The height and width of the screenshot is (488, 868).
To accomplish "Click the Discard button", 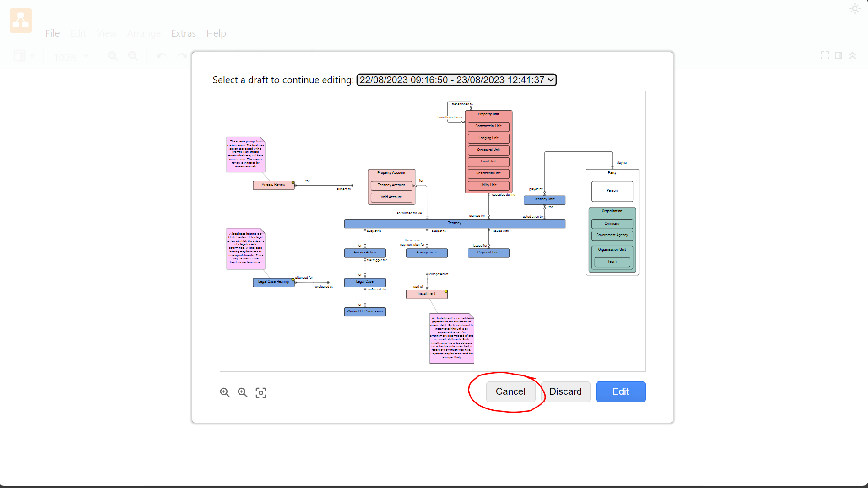I will coord(565,391).
